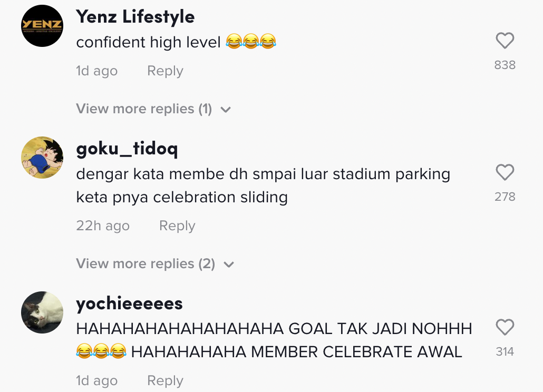Screen dimensions: 543x392
Task: Reply to yochieeees's comment
Action: click(x=165, y=381)
